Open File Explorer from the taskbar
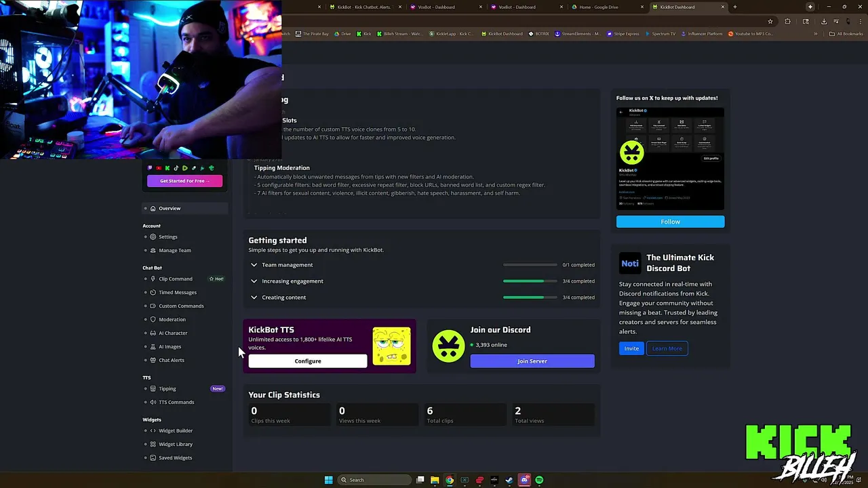Image resolution: width=868 pixels, height=488 pixels. (x=435, y=480)
